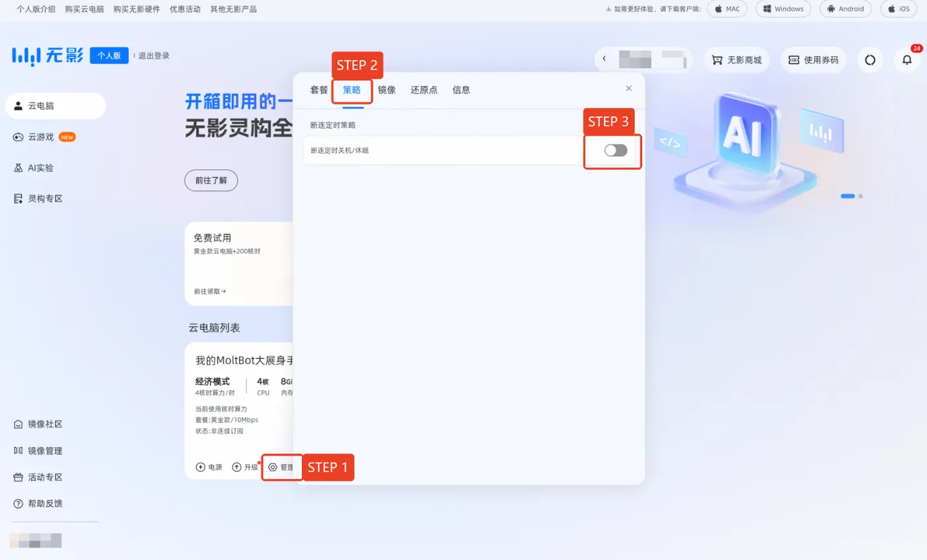
Task: Click the circular refresh icon in the header
Action: [x=870, y=60]
